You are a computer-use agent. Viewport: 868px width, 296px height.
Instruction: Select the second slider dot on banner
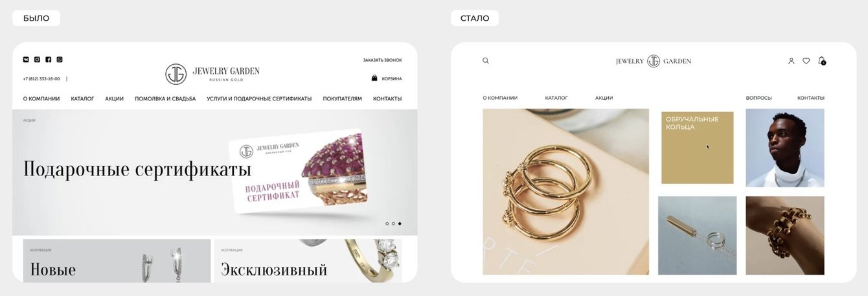click(x=393, y=223)
